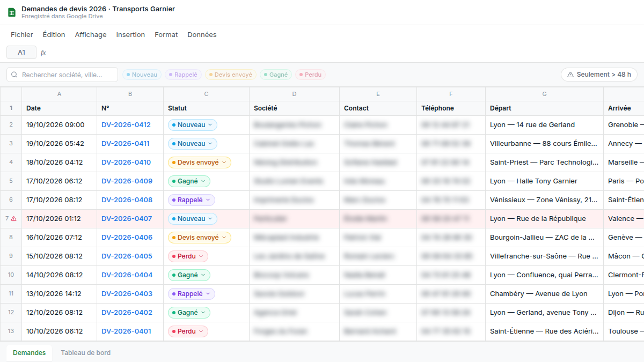Select column C header

pyautogui.click(x=206, y=94)
